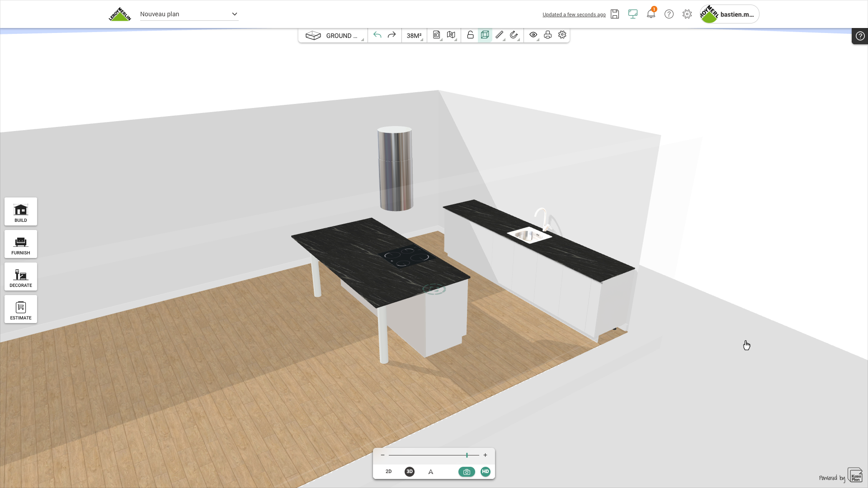Open the eye visibility options
868x488 pixels.
coord(534,35)
